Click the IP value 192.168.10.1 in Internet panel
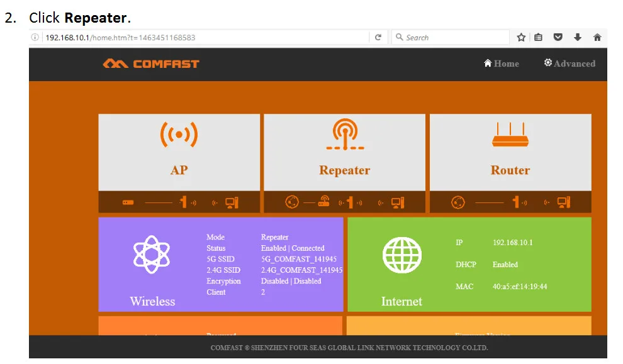This screenshot has width=623, height=364. (512, 243)
